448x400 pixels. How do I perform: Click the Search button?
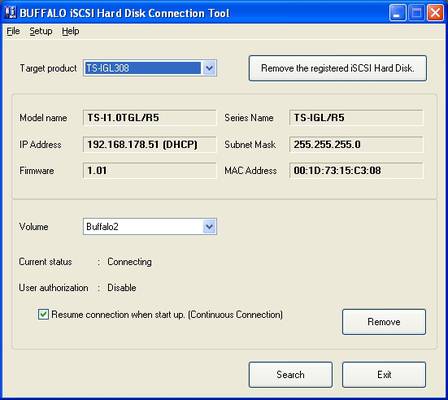point(290,375)
